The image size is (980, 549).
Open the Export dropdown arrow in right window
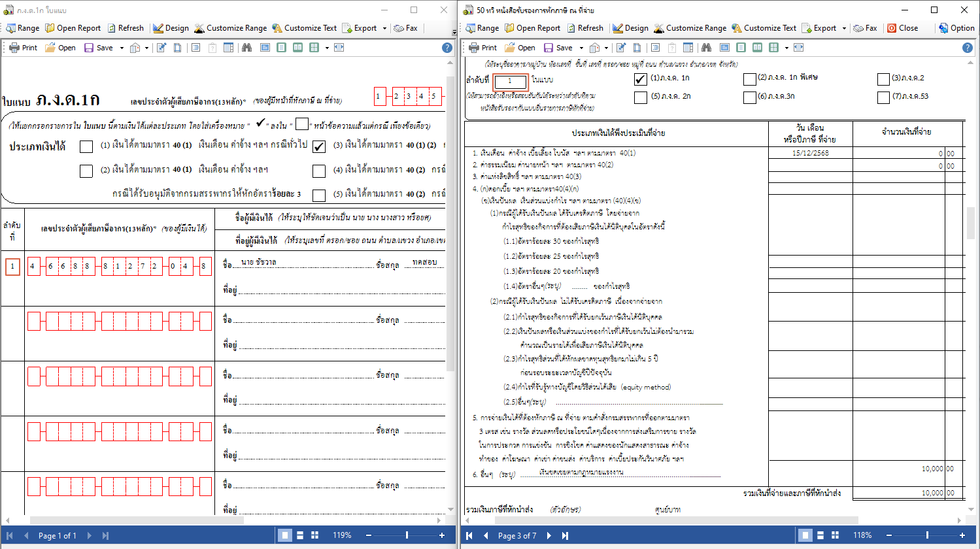point(844,28)
